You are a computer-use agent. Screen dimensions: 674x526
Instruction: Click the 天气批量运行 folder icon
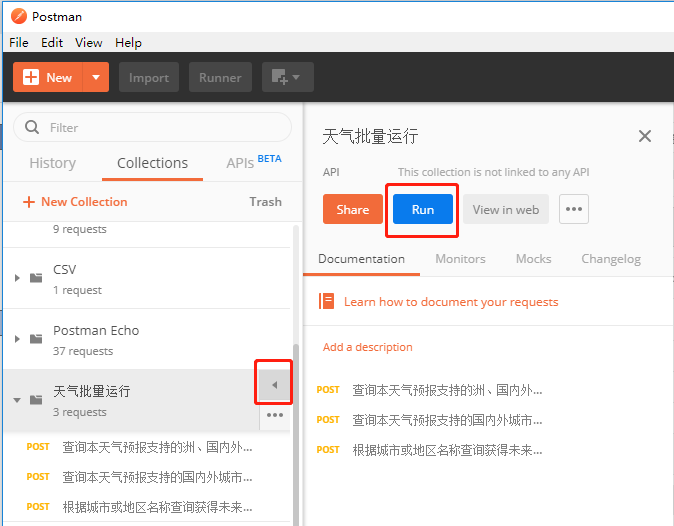tap(36, 400)
